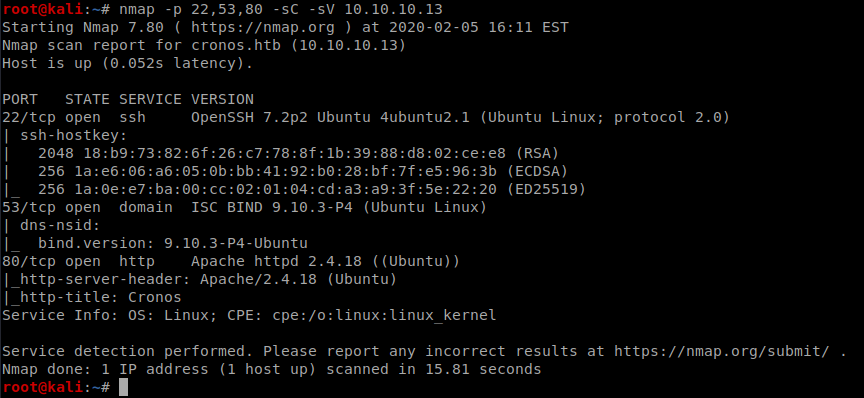Click the terminal cursor block at the prompt
The image size is (864, 398).
coord(123,388)
